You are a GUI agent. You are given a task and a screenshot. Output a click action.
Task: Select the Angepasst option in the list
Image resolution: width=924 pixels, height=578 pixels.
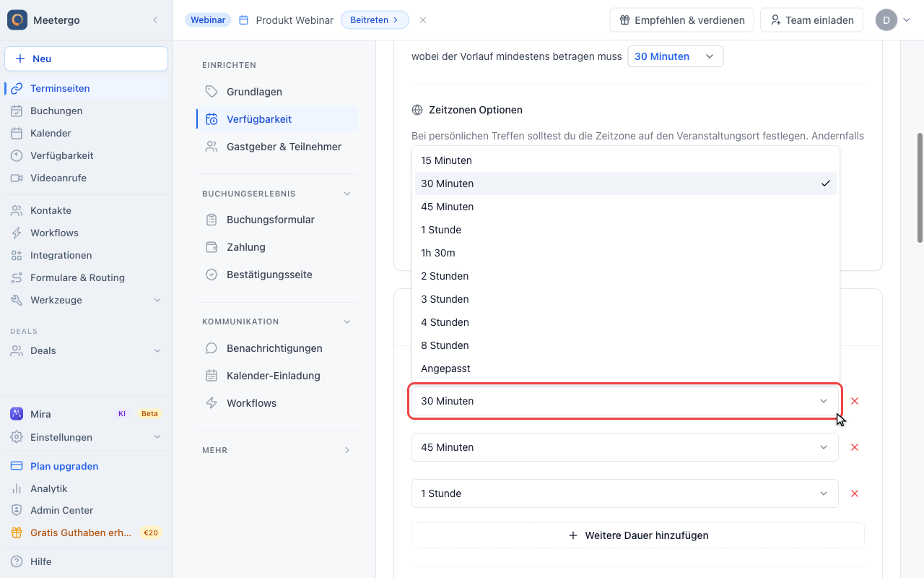pyautogui.click(x=625, y=368)
